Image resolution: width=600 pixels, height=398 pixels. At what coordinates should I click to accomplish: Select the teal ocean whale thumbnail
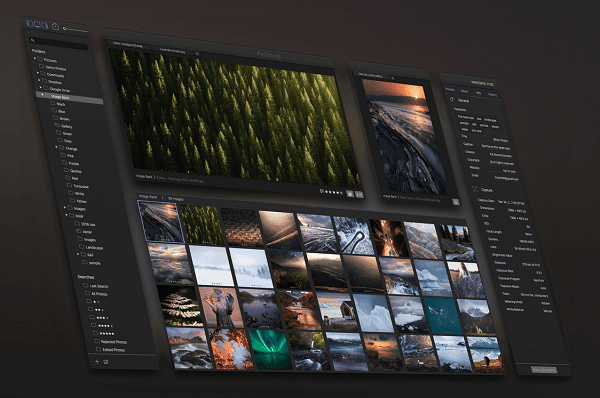442,316
